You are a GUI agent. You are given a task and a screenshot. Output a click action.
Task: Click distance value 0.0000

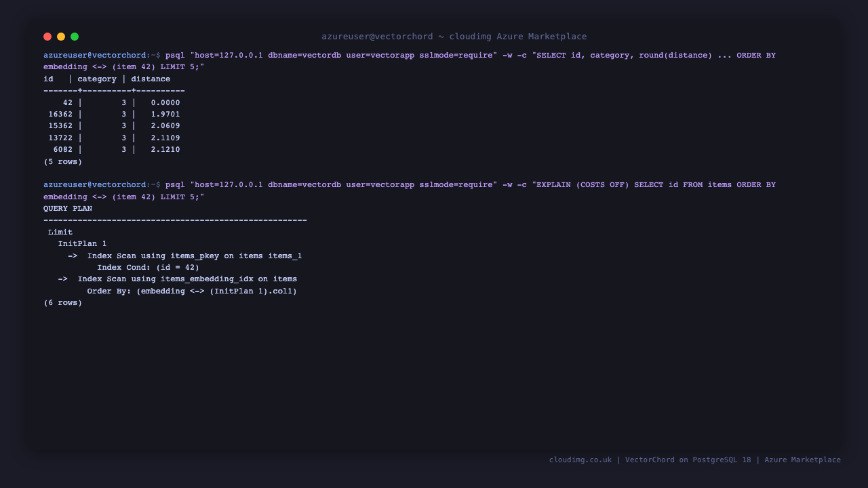pyautogui.click(x=165, y=102)
